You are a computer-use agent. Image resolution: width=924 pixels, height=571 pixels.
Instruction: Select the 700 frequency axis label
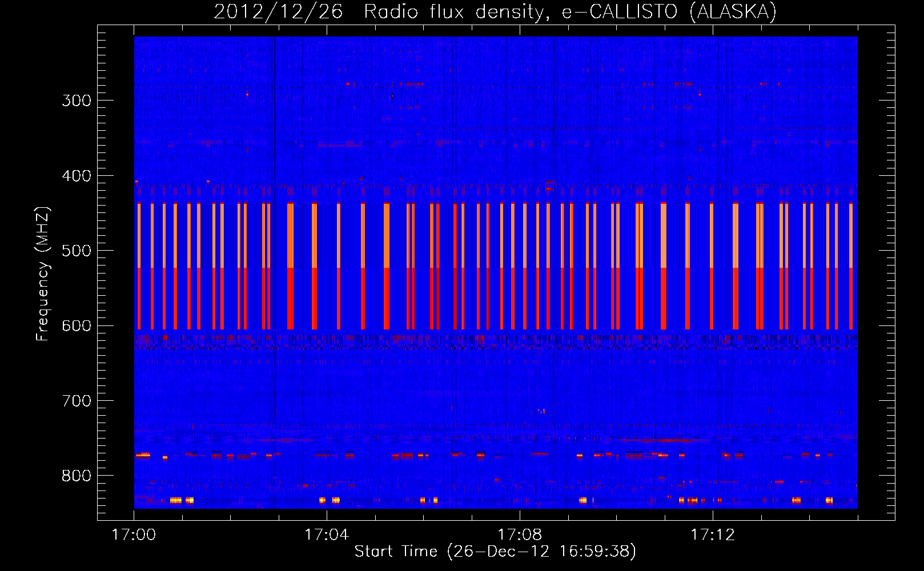pos(77,401)
